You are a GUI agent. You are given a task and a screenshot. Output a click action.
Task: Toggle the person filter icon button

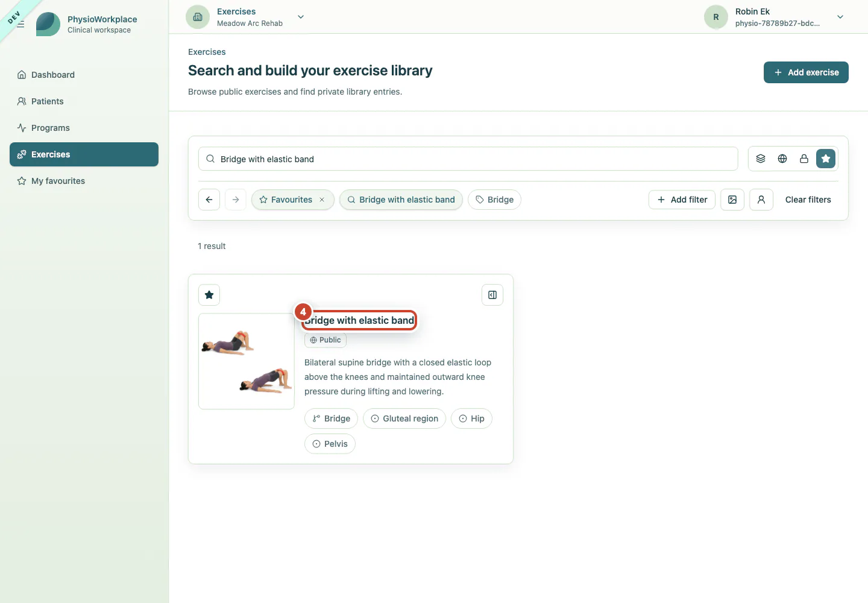click(x=761, y=200)
